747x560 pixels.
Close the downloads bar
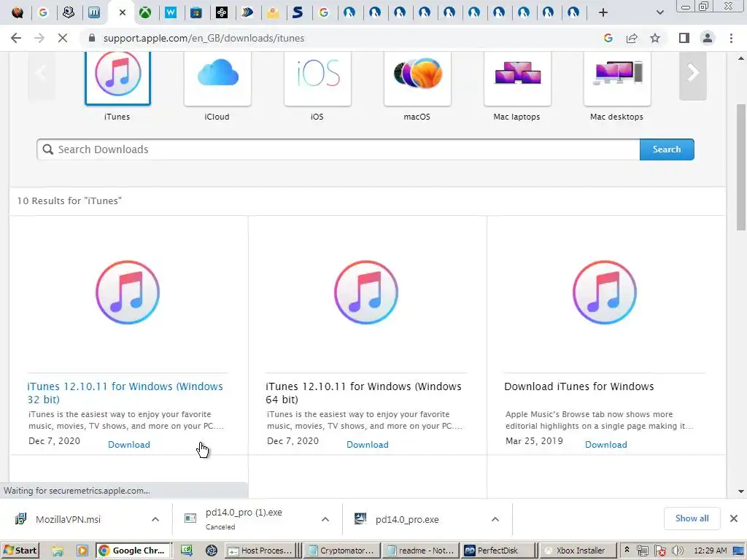coord(734,518)
